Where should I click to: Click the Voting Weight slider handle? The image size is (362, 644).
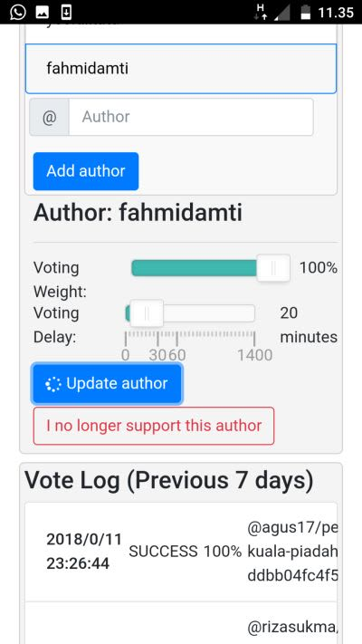[x=273, y=268]
